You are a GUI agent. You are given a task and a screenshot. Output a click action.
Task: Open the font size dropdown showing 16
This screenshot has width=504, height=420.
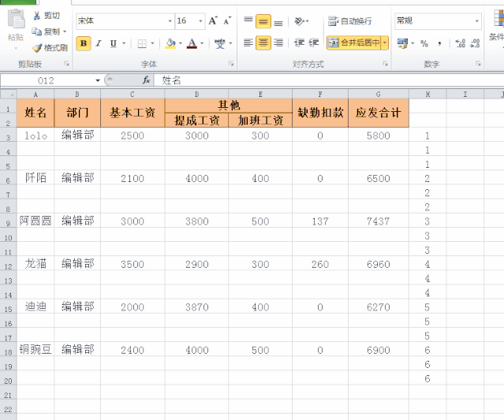pyautogui.click(x=200, y=21)
